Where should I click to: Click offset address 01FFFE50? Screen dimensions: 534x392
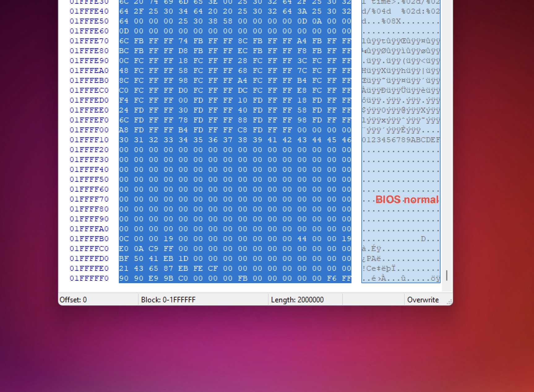click(x=89, y=21)
